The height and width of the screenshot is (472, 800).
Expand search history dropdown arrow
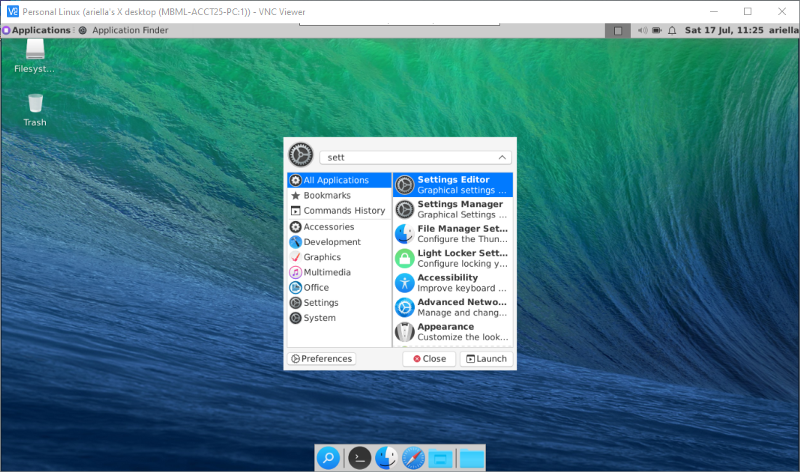pyautogui.click(x=502, y=157)
